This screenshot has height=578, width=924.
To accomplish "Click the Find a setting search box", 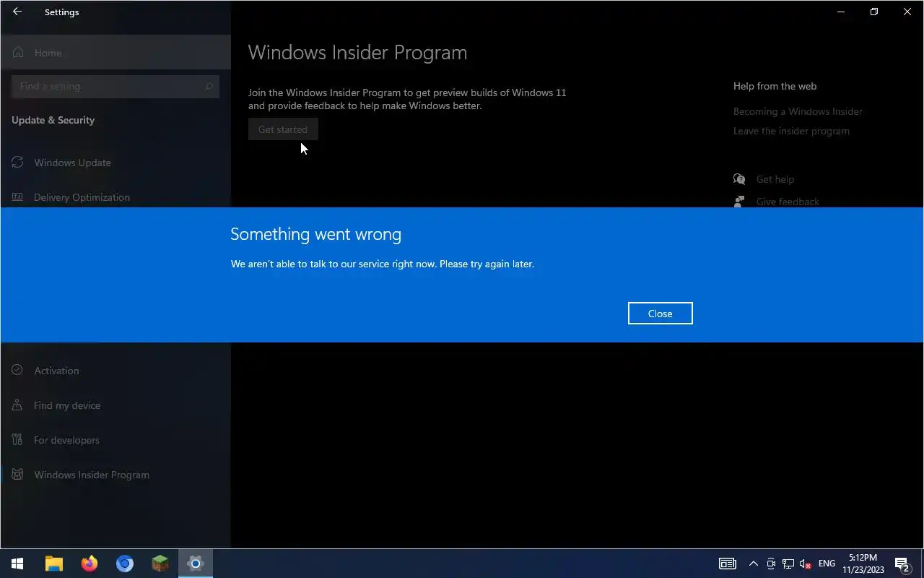I will click(x=115, y=86).
